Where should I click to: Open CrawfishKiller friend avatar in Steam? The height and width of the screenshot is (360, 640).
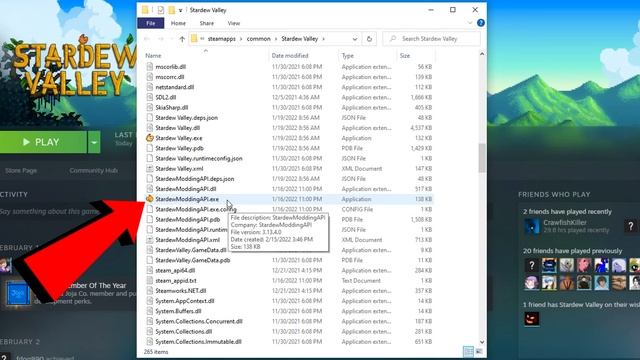click(x=531, y=226)
